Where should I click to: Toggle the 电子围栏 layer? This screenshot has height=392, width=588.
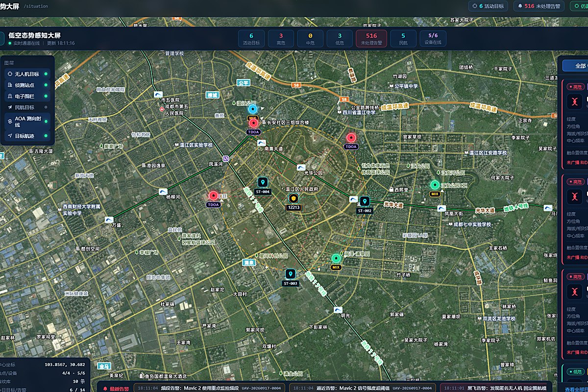pyautogui.click(x=27, y=97)
